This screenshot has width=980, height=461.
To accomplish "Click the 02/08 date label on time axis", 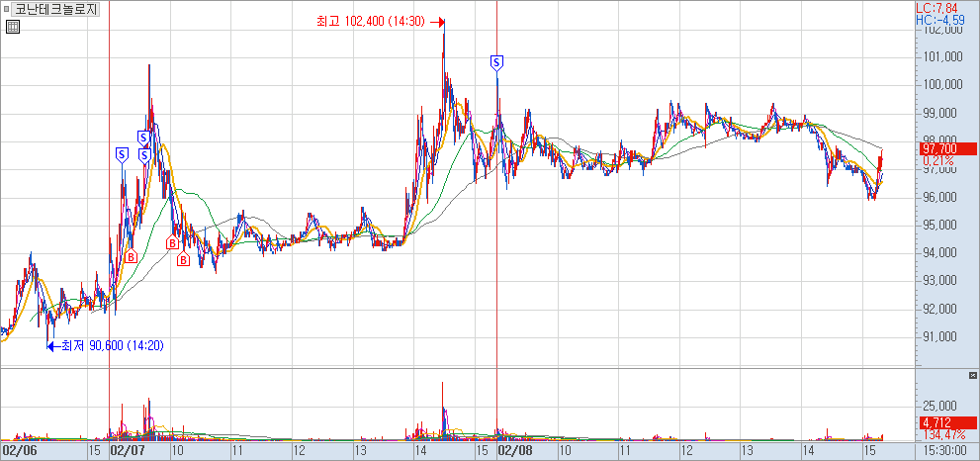I will (515, 450).
